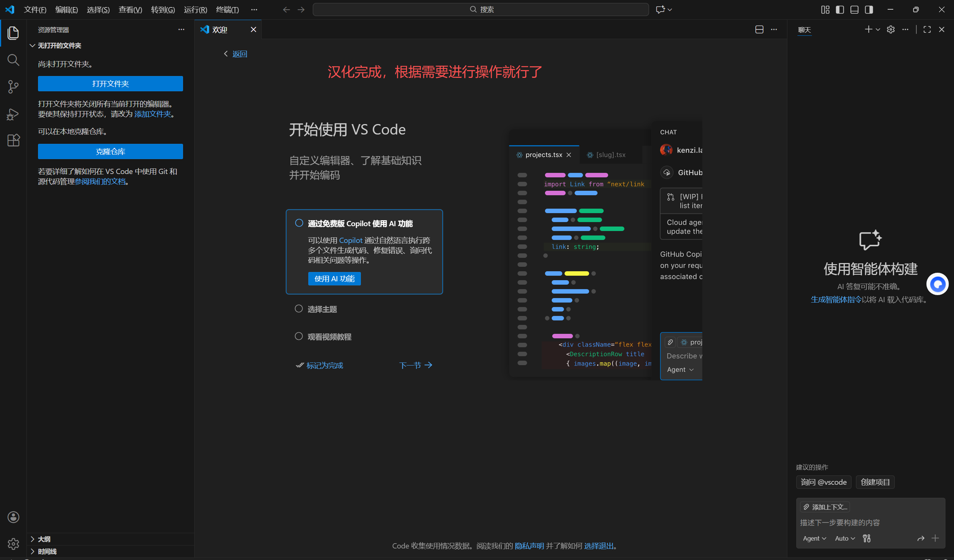Open the 参阅我们的文档 link
The height and width of the screenshot is (560, 954).
100,181
